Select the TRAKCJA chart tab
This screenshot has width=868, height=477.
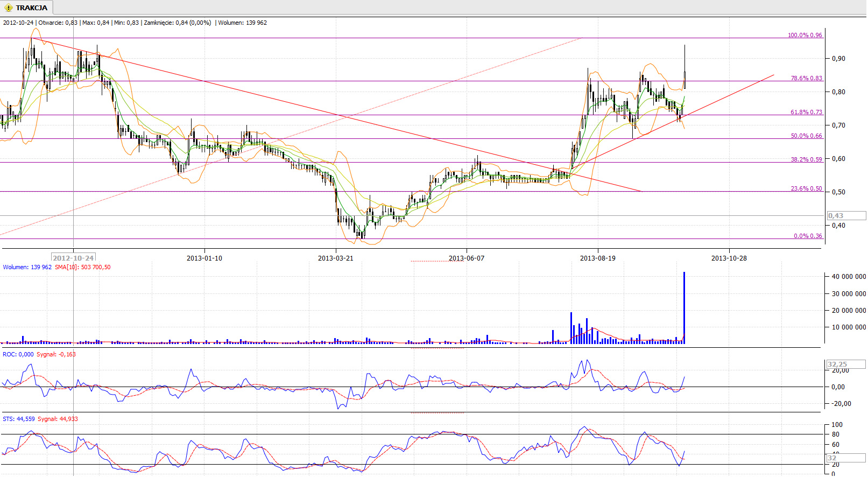pos(26,8)
